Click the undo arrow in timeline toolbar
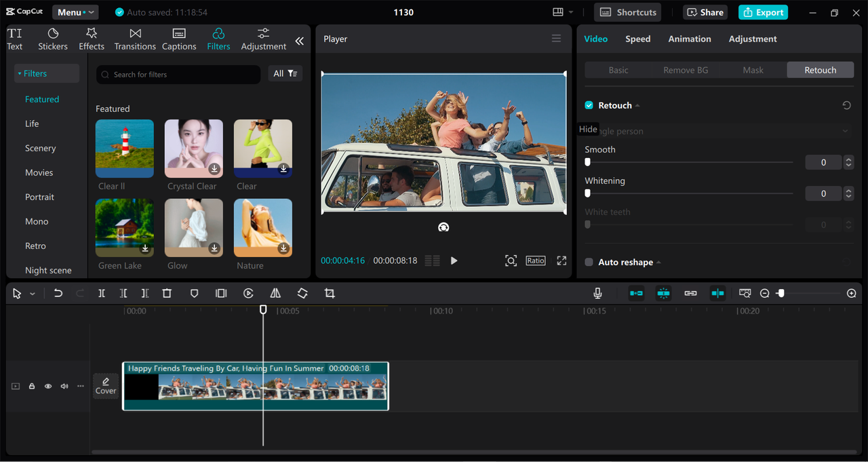868x462 pixels. click(x=58, y=293)
